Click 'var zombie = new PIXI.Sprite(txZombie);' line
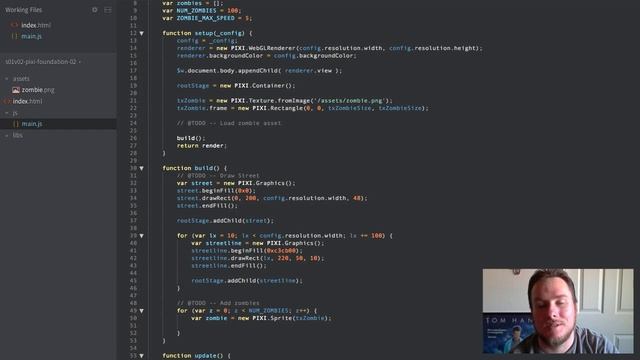The height and width of the screenshot is (360, 640). tap(261, 318)
